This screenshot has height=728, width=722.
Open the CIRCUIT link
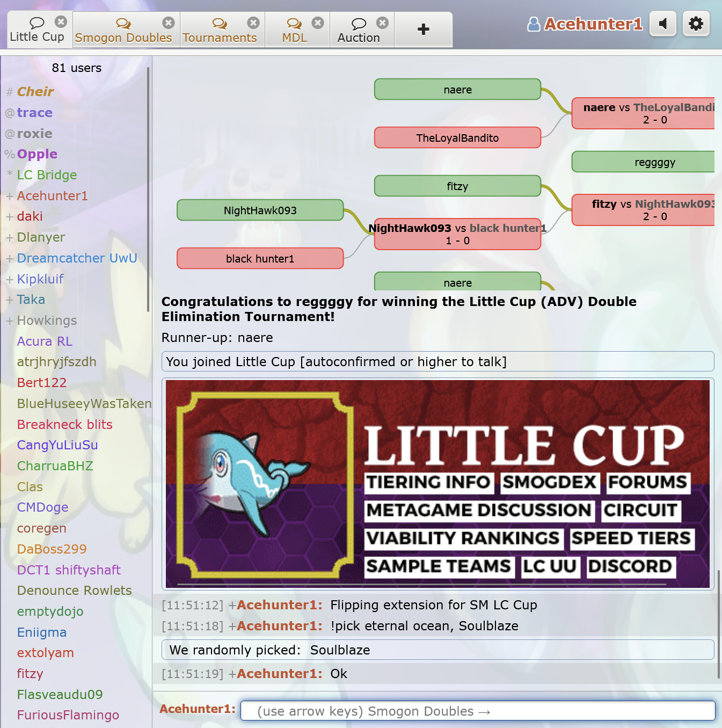(x=641, y=510)
